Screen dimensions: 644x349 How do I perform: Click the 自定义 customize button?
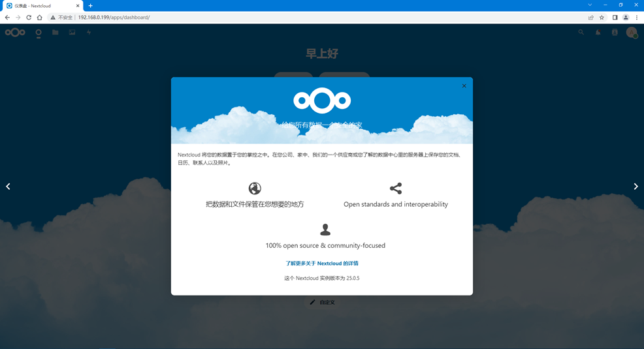[x=323, y=302]
